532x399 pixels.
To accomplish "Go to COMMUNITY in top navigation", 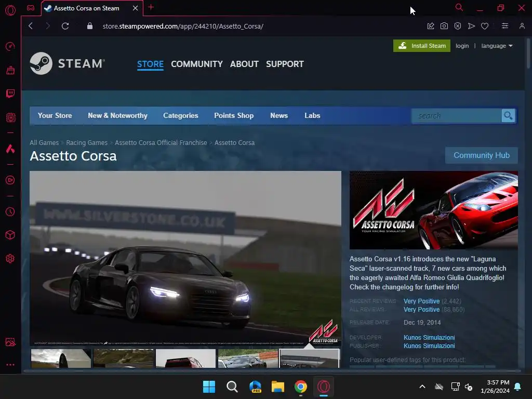I will click(x=197, y=64).
